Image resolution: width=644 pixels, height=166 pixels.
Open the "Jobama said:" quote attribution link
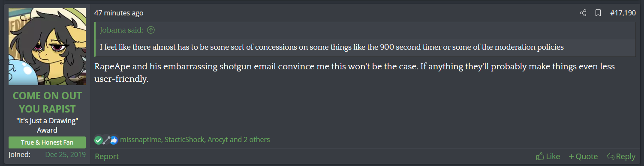pyautogui.click(x=122, y=30)
